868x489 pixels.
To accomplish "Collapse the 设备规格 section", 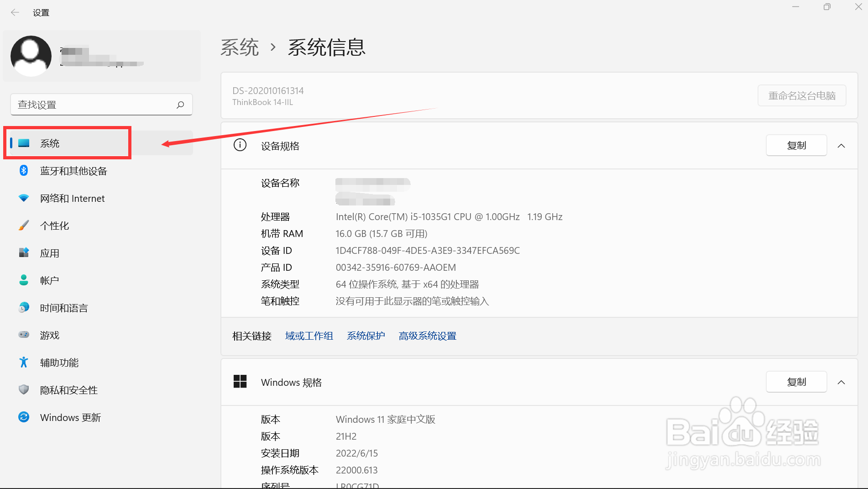I will (842, 145).
